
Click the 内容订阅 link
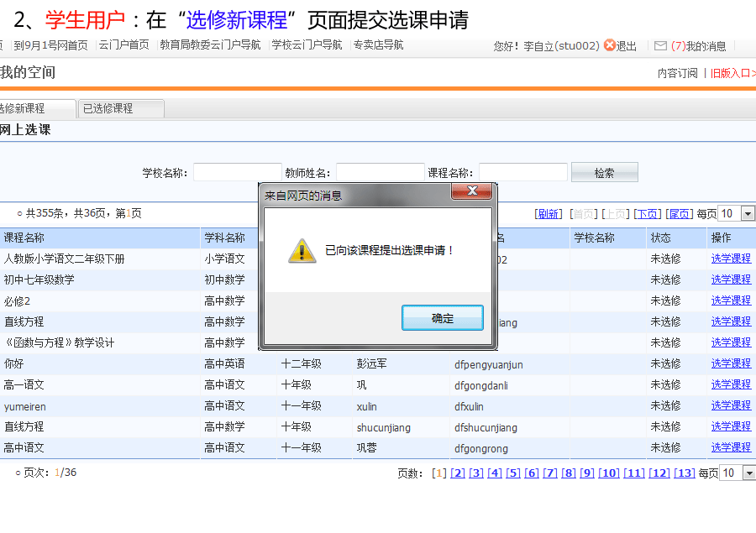pos(677,73)
